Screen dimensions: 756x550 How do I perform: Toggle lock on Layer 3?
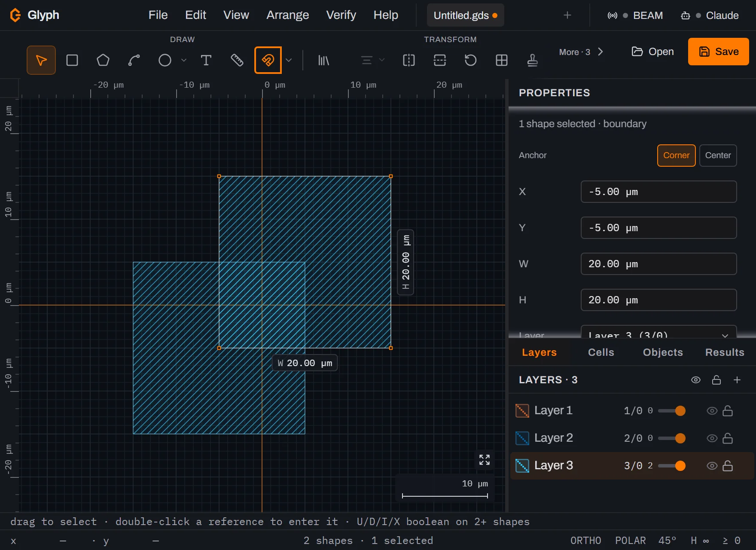tap(728, 466)
